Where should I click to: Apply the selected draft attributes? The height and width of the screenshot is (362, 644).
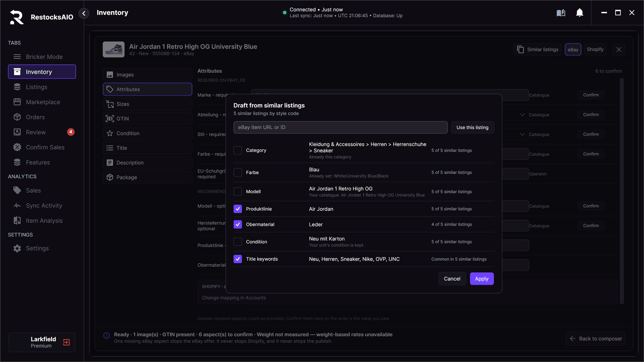tap(482, 279)
